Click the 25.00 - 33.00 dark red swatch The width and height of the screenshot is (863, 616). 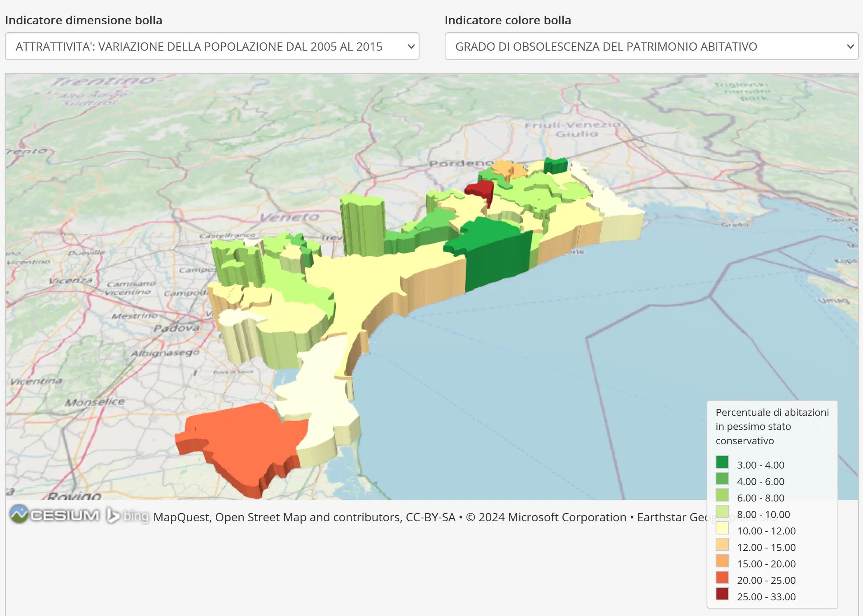click(722, 594)
